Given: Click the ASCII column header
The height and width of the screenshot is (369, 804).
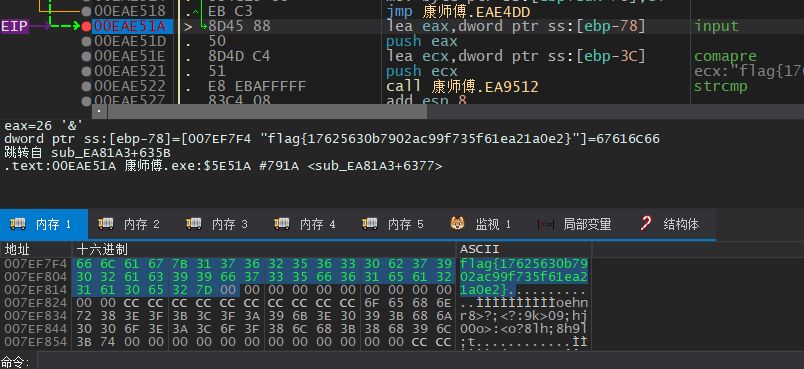Looking at the screenshot, I should (524, 250).
